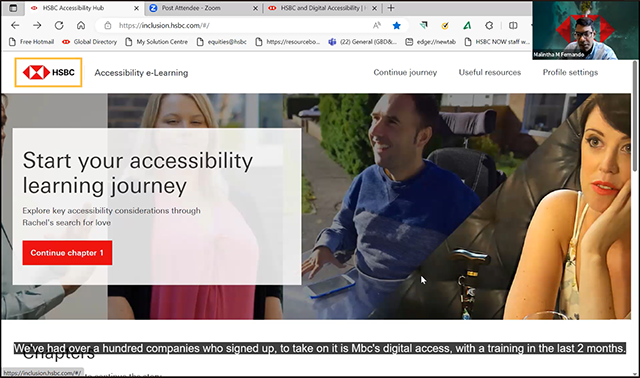
Task: Activate the Read aloud icon in address bar
Action: [377, 25]
